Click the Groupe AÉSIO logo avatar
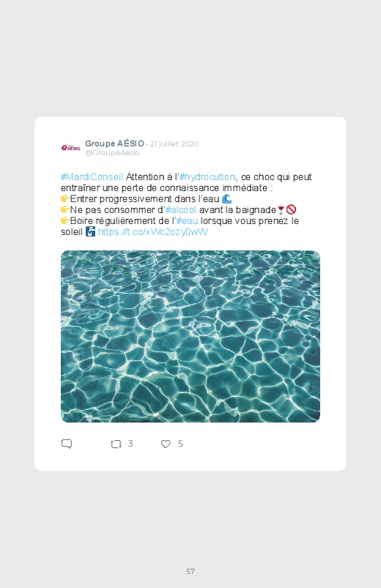 pyautogui.click(x=70, y=148)
